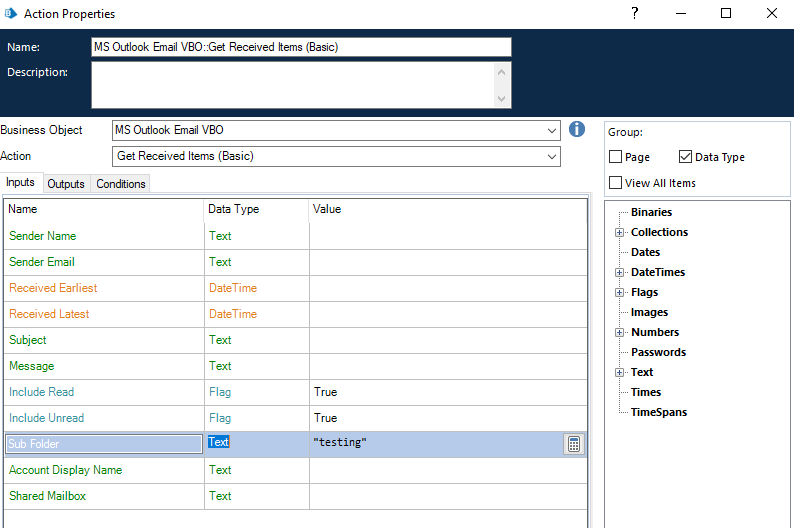Uncheck the Data Type checkbox
This screenshot has width=794, height=528.
685,157
